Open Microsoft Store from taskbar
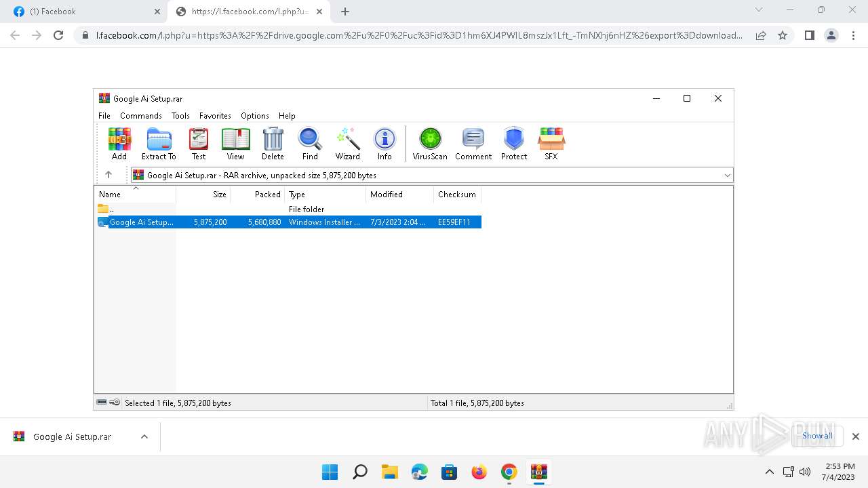Image resolution: width=868 pixels, height=488 pixels. pos(450,472)
